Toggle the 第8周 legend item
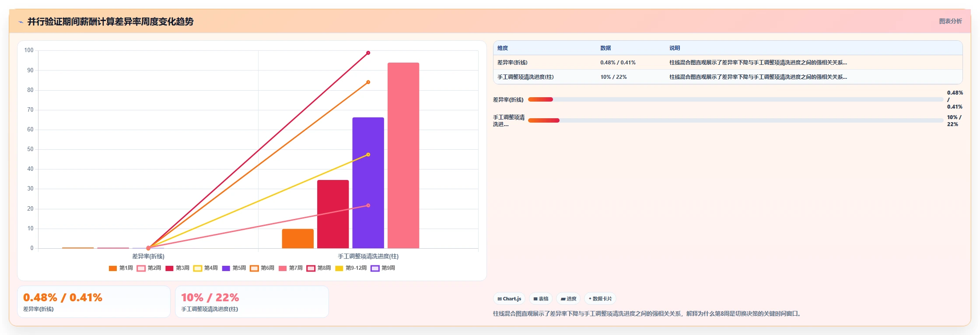Viewport: 980px width, 335px height. [x=319, y=268]
